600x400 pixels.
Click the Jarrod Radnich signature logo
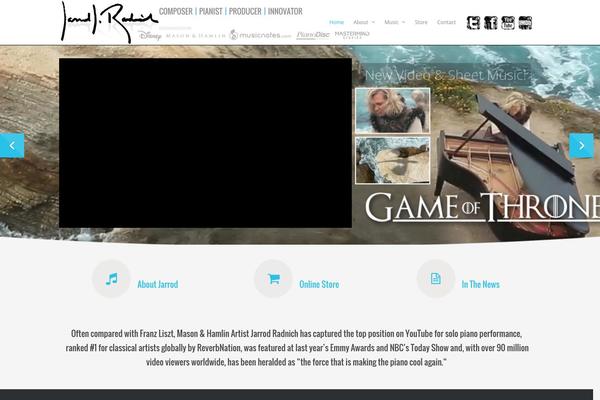(x=109, y=22)
